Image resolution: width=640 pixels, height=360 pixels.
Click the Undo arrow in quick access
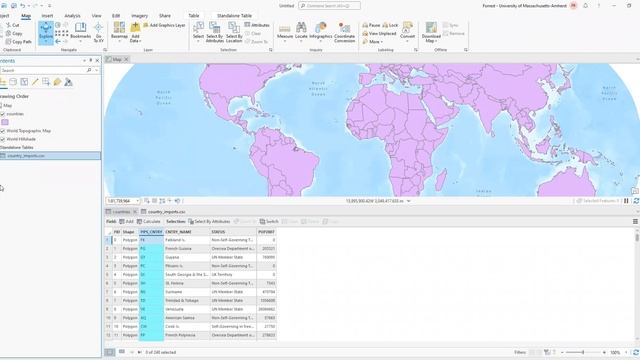click(23, 6)
